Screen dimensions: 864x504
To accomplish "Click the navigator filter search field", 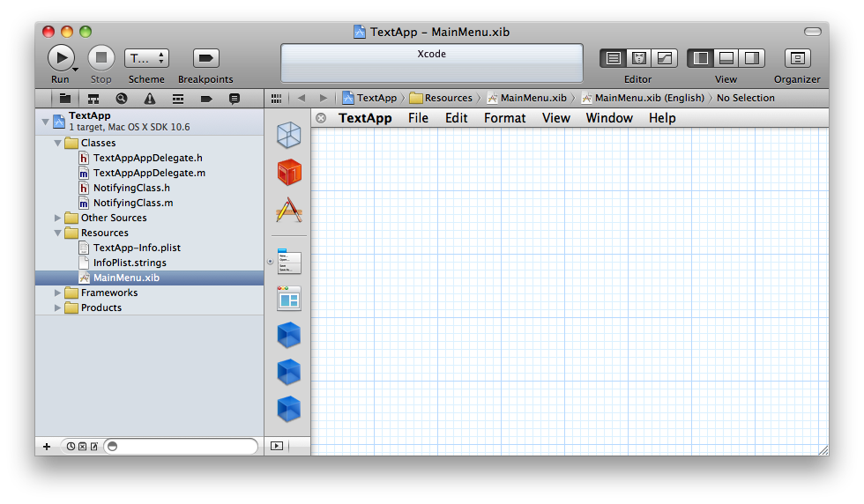I will click(x=182, y=446).
